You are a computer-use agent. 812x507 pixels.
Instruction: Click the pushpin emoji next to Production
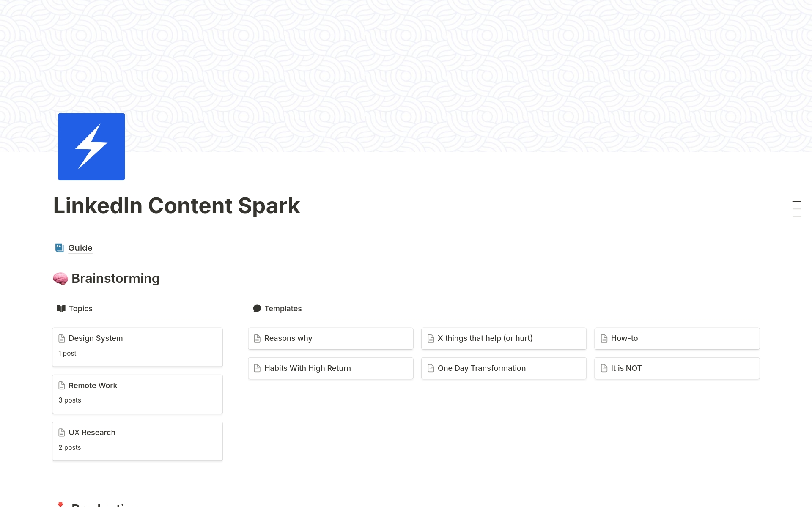pyautogui.click(x=61, y=504)
